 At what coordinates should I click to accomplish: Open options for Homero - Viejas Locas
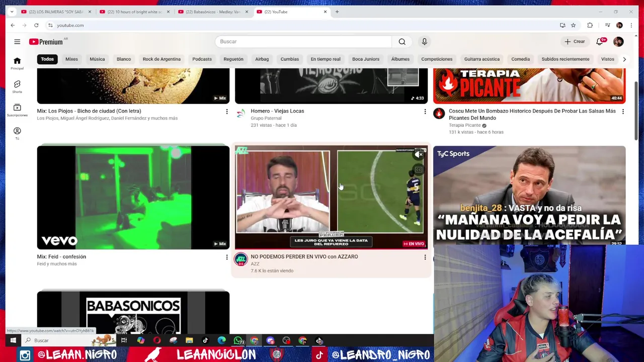pos(425,112)
